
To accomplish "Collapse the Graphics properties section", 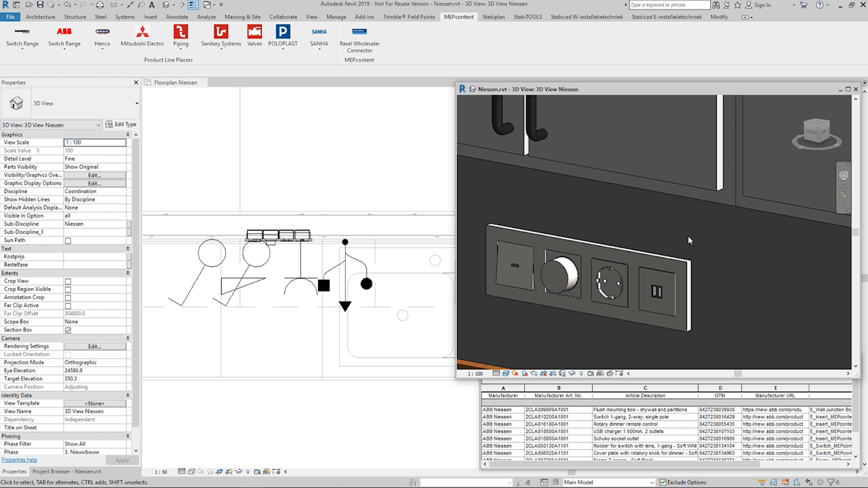I will [127, 135].
